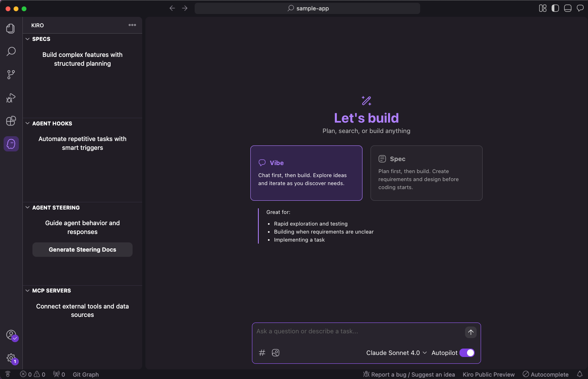
Task: Click the KIRO panel title
Action: 38,25
